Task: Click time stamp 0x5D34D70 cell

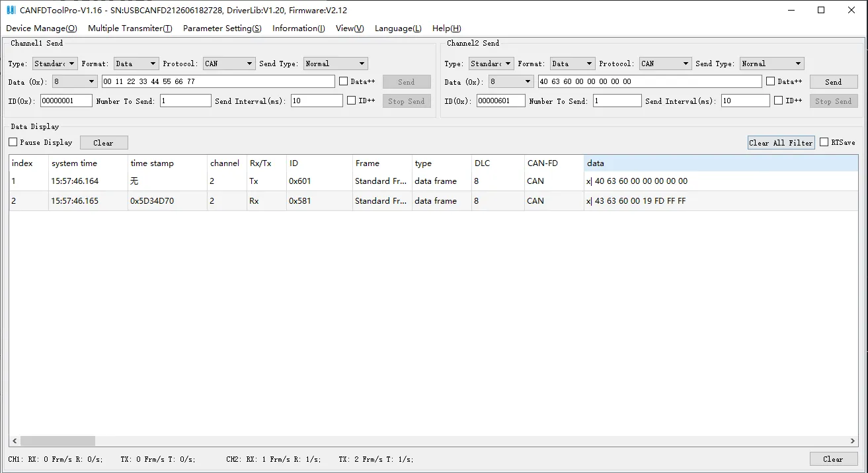Action: point(168,201)
